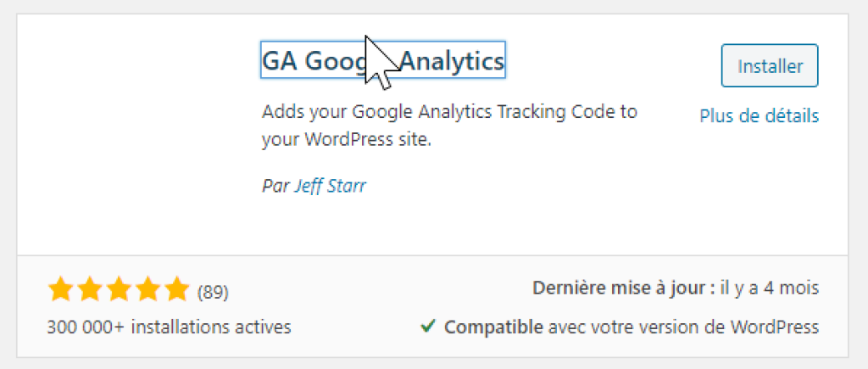Click the bold Compatible word

click(494, 327)
